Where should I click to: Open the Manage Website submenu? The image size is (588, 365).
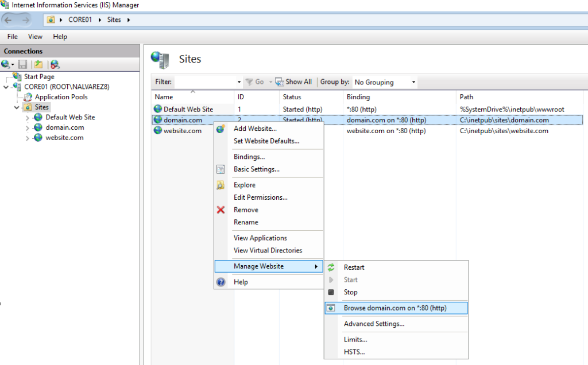[269, 266]
